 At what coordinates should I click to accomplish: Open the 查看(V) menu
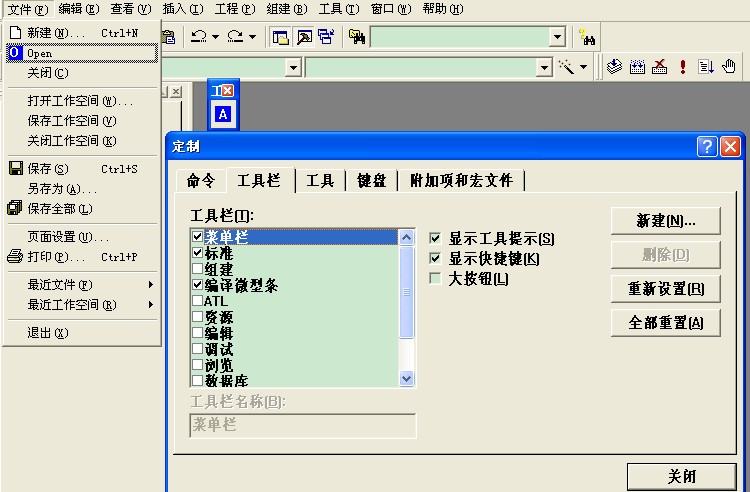(131, 9)
